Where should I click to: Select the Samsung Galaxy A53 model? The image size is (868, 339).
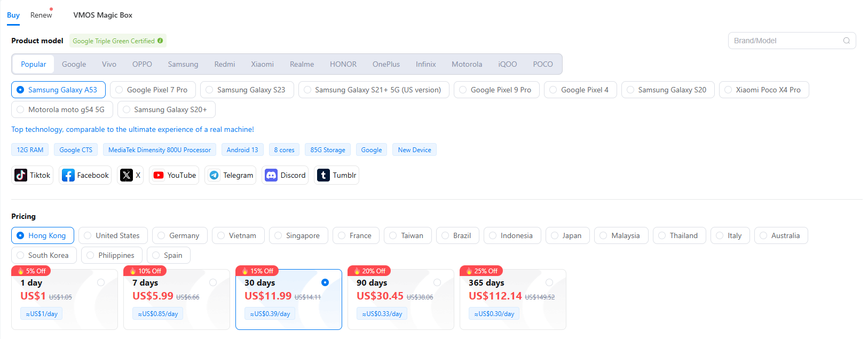tap(58, 90)
